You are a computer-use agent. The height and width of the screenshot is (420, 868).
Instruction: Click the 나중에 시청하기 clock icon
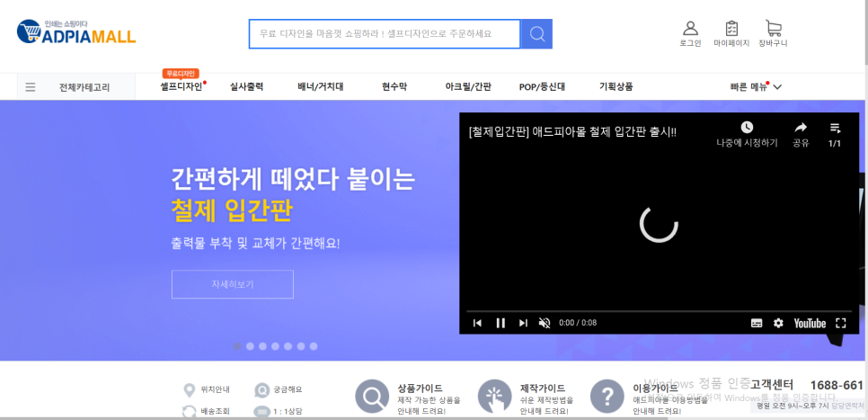(x=747, y=128)
